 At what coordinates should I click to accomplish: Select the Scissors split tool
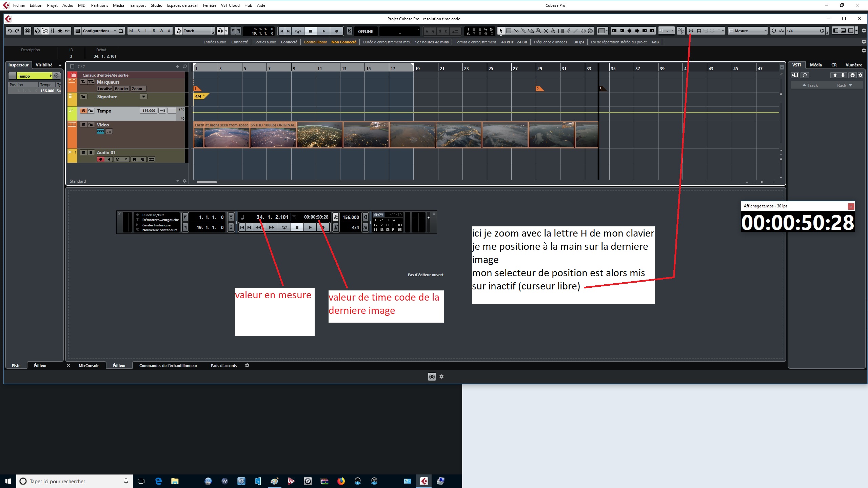pyautogui.click(x=516, y=31)
